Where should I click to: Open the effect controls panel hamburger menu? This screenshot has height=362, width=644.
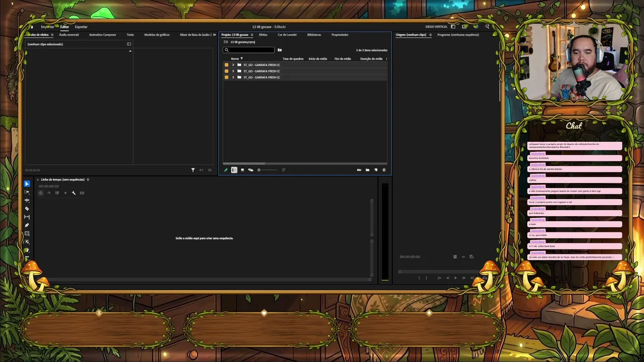coord(52,35)
